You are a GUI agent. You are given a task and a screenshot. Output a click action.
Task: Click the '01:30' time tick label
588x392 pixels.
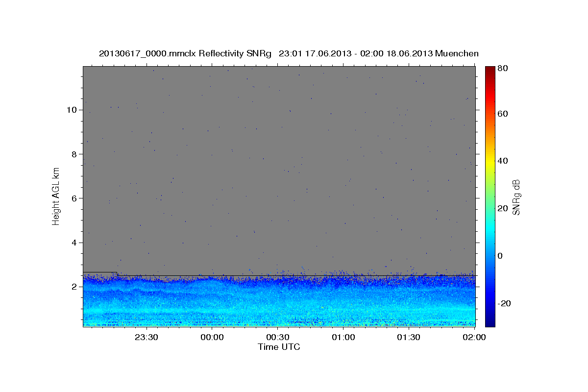pyautogui.click(x=409, y=337)
